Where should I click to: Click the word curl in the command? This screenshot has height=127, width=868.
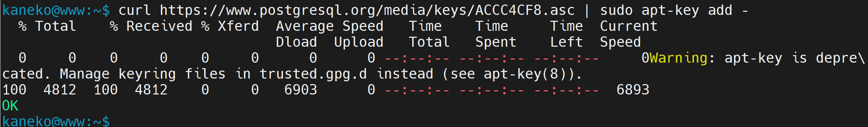pos(135,10)
